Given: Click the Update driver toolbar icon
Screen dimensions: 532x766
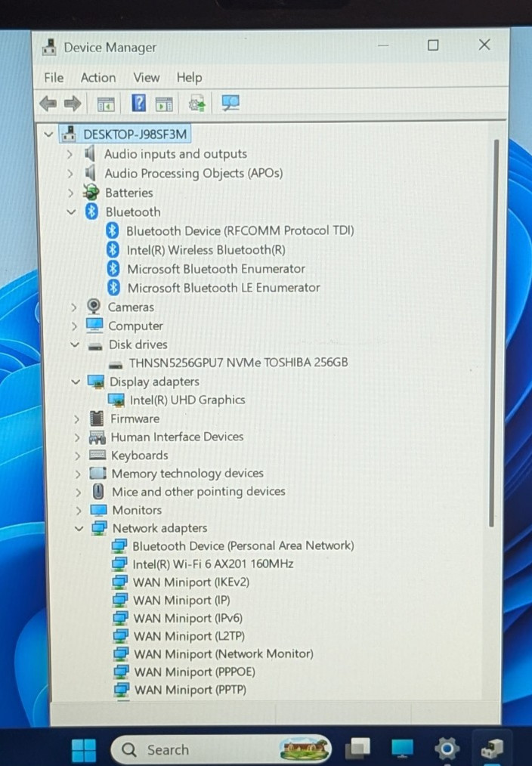Looking at the screenshot, I should click(x=197, y=103).
